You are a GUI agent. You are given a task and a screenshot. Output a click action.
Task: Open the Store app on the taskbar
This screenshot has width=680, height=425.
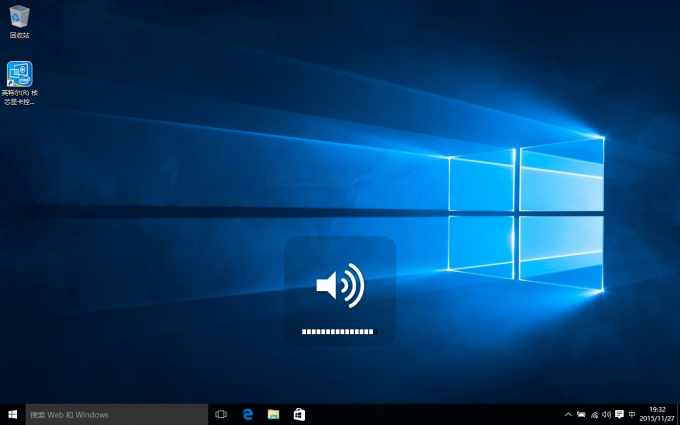click(x=299, y=415)
